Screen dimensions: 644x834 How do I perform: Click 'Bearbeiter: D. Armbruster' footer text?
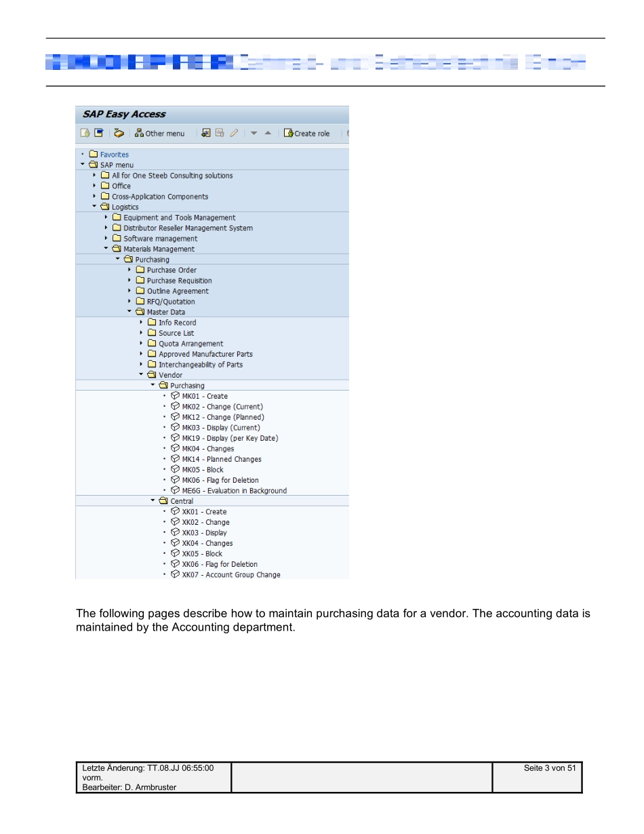pyautogui.click(x=129, y=787)
